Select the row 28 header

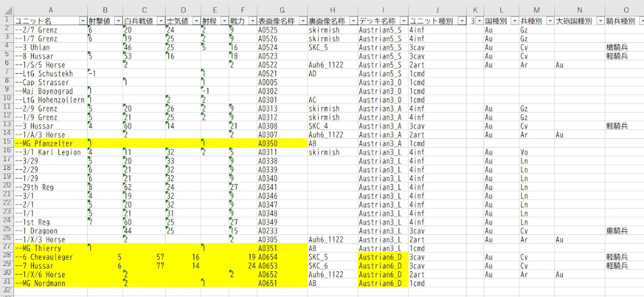click(x=6, y=257)
